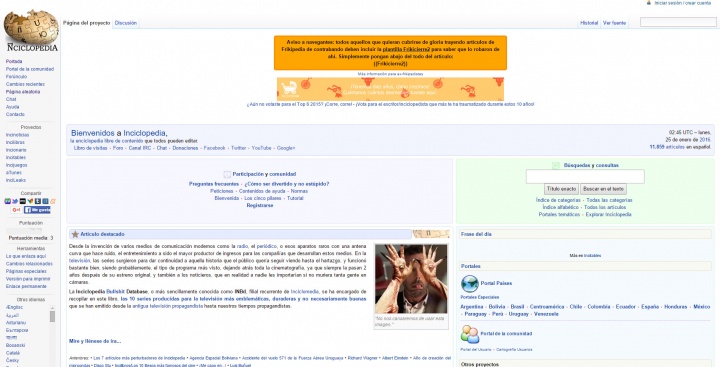720x367 pixels.
Task: Open 'IncLeaks' in the Proyectos sidebar
Action: [16, 181]
